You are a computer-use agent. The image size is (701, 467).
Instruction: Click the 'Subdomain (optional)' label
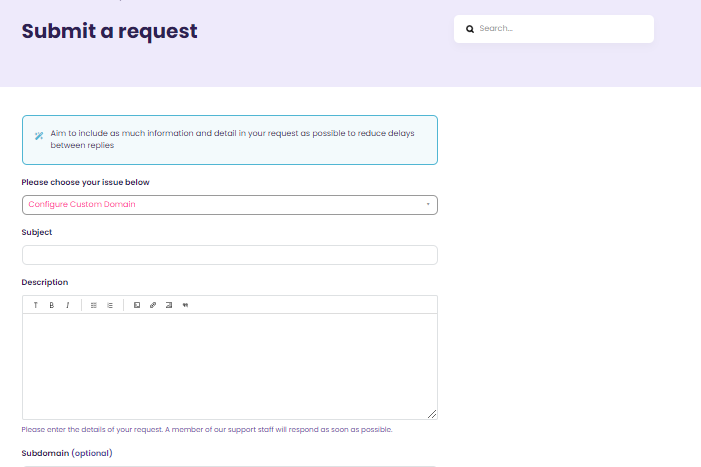click(x=67, y=453)
